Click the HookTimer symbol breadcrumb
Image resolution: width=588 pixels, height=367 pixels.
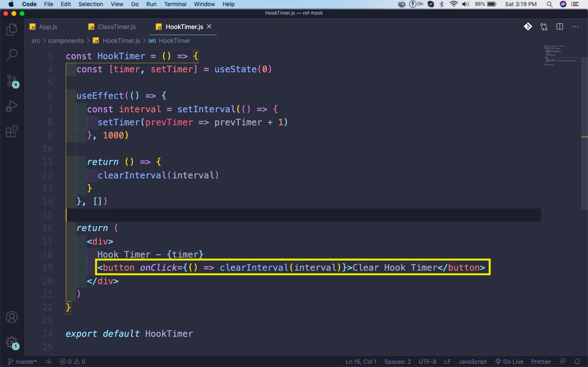(x=170, y=41)
